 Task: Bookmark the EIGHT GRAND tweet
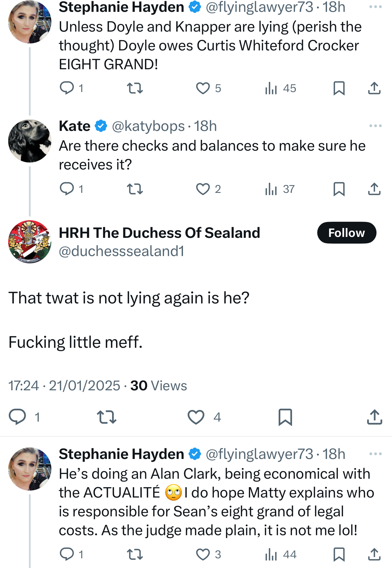(339, 88)
